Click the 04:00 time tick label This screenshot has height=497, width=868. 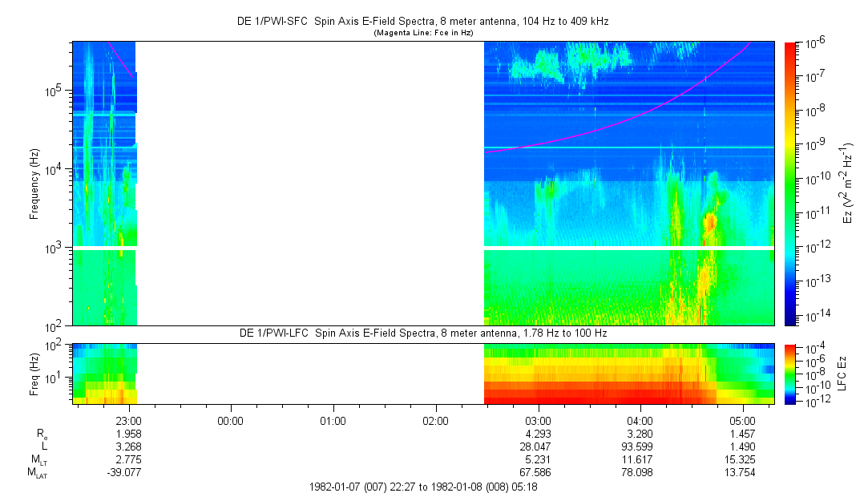(640, 420)
